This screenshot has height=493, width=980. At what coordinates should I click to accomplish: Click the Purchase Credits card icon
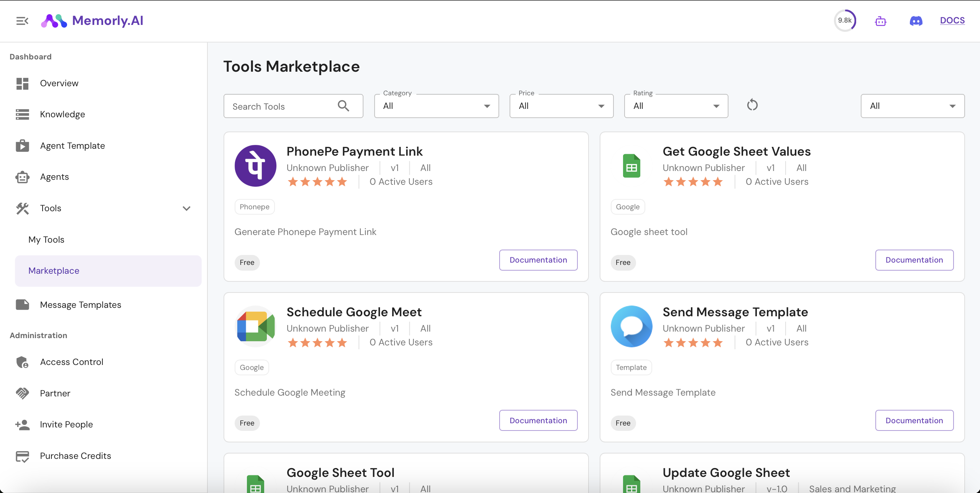pos(23,456)
